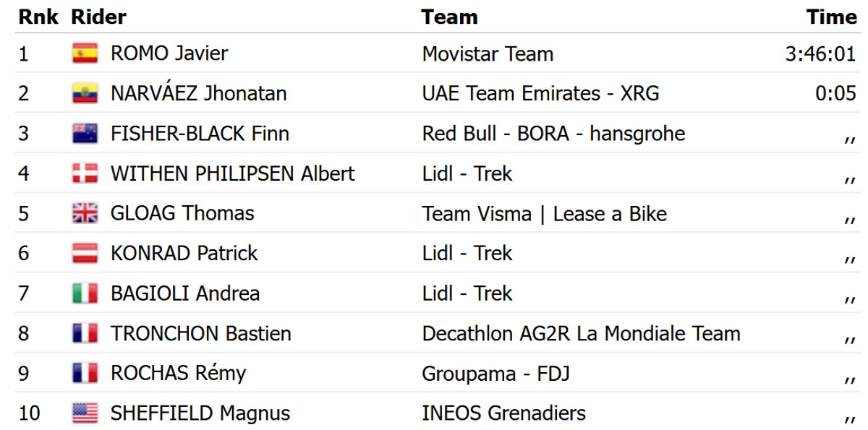Open the INEOS Grenadiers team page
The height and width of the screenshot is (430, 868).
click(x=503, y=413)
